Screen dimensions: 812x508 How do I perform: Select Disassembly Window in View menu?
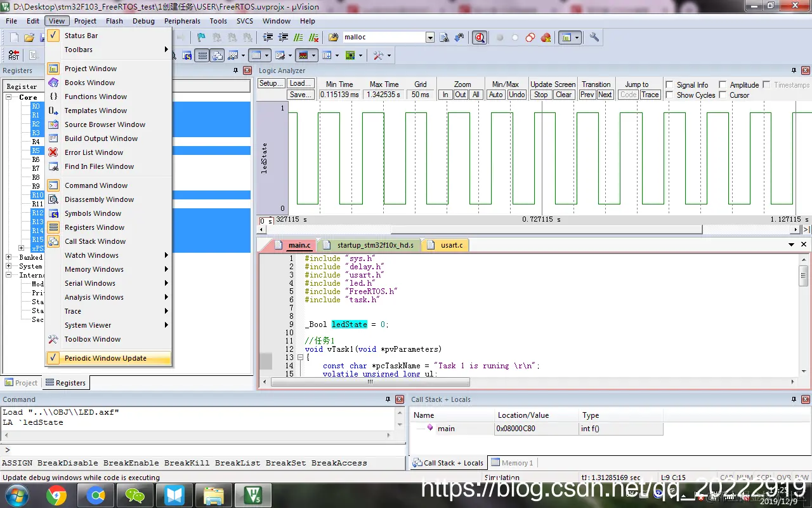click(x=108, y=199)
